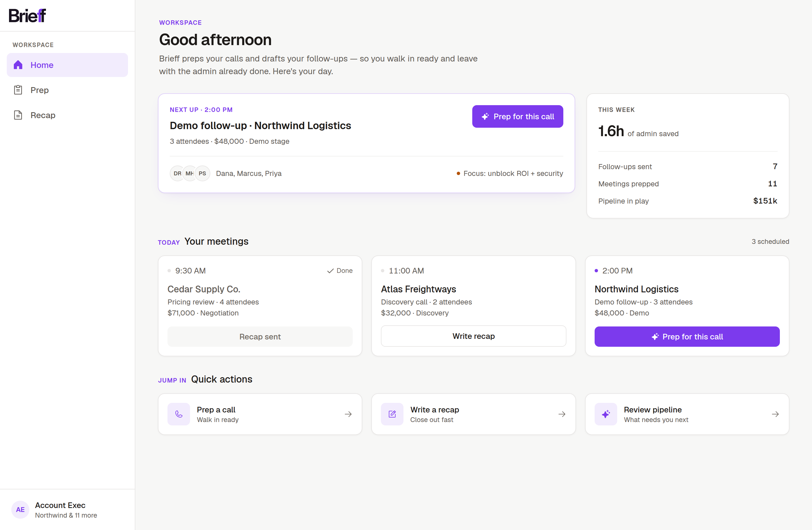Click the sparkle icon on Review pipeline
The width and height of the screenshot is (812, 530).
tap(606, 414)
